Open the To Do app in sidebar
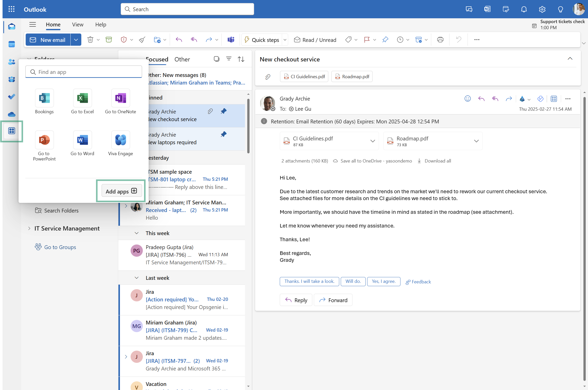 (x=11, y=97)
